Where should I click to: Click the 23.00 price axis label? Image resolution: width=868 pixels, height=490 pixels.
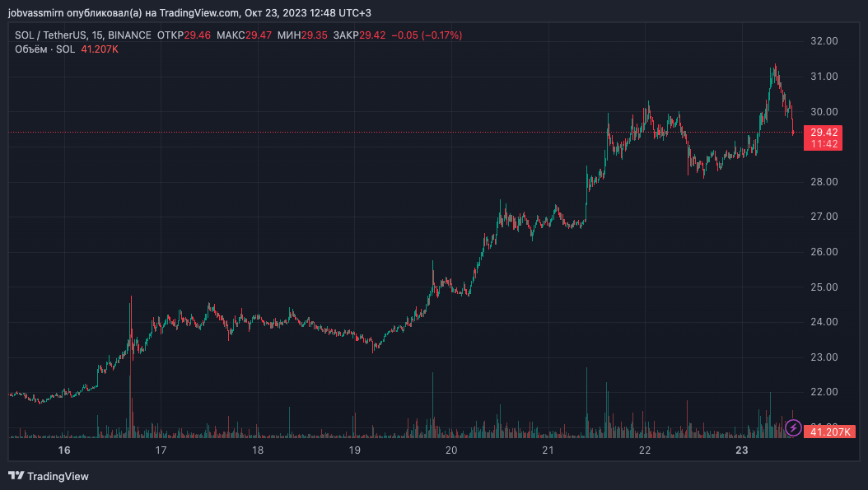pyautogui.click(x=824, y=357)
